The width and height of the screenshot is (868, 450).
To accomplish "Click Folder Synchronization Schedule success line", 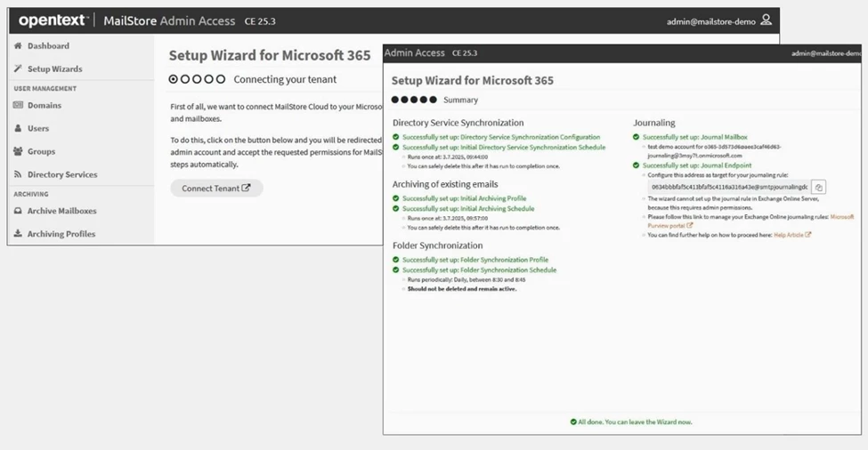I will (x=479, y=270).
